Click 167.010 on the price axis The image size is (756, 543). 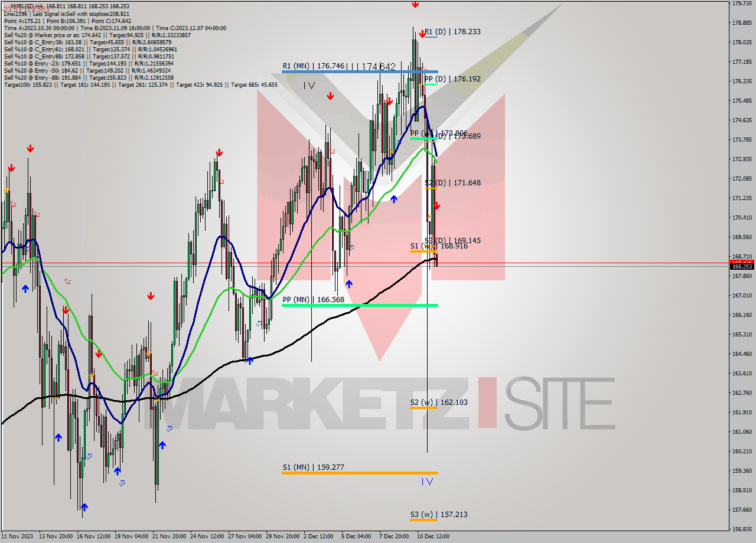742,296
